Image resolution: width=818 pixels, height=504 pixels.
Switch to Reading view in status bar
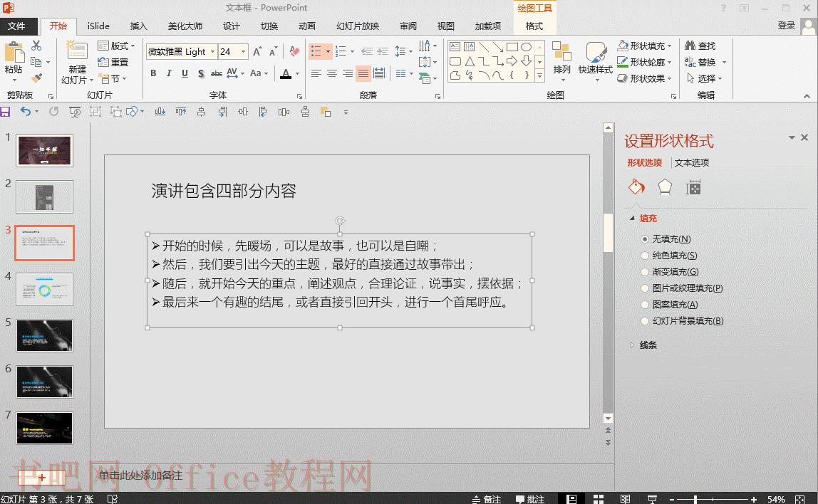pos(626,499)
